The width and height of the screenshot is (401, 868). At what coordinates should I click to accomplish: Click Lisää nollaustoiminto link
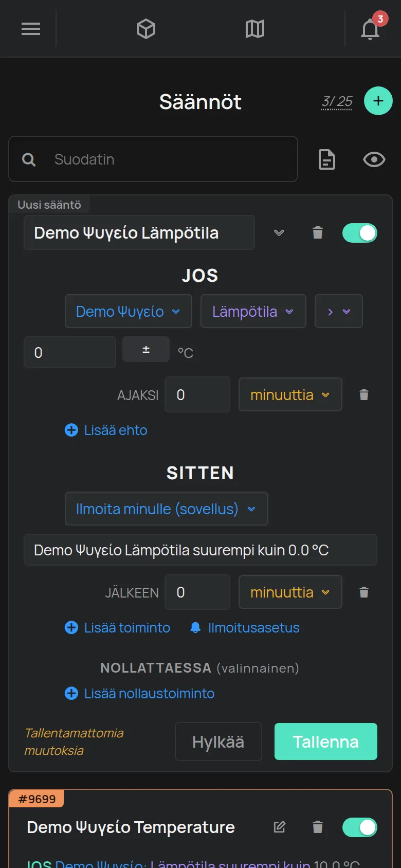pyautogui.click(x=140, y=693)
